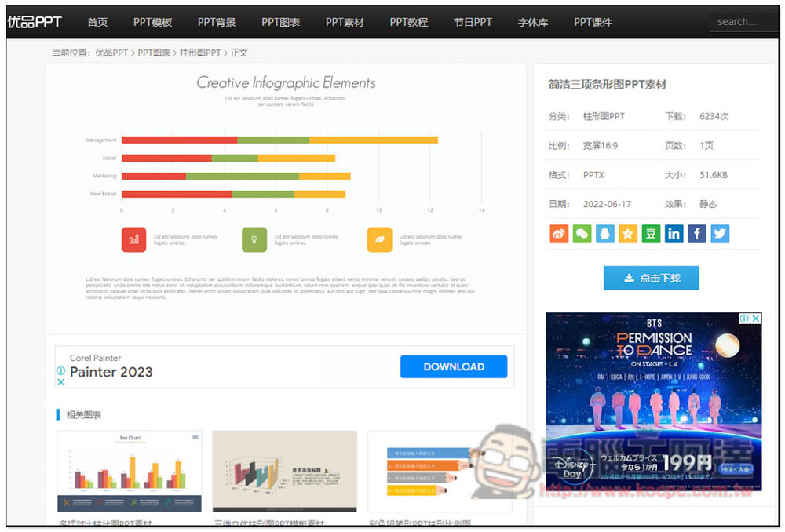Click the Painter 2023 ad title
This screenshot has height=532, width=785.
tap(111, 372)
